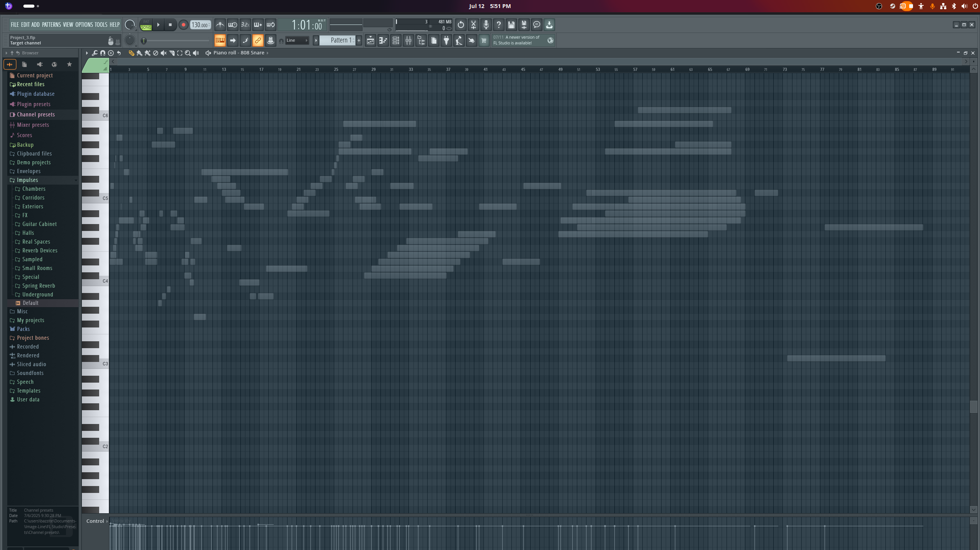Select the pencil draw tool in piano roll
980x550 pixels.
pyautogui.click(x=131, y=53)
